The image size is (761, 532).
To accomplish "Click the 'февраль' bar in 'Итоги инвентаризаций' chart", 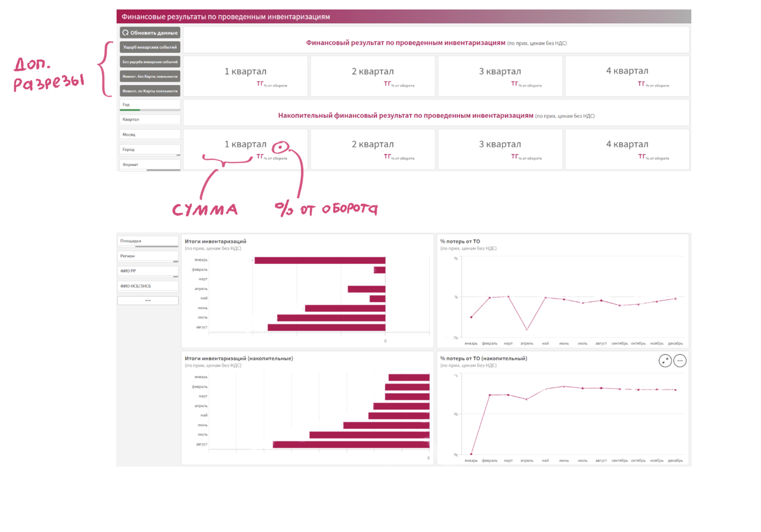I will (x=380, y=270).
